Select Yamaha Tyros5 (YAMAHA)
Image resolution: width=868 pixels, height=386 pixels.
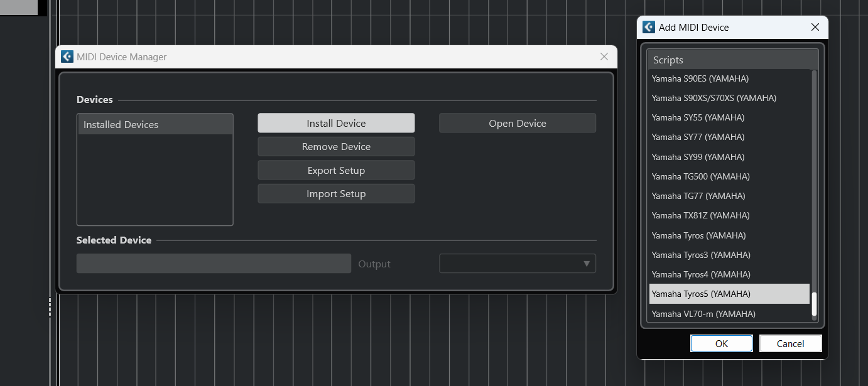(x=729, y=294)
